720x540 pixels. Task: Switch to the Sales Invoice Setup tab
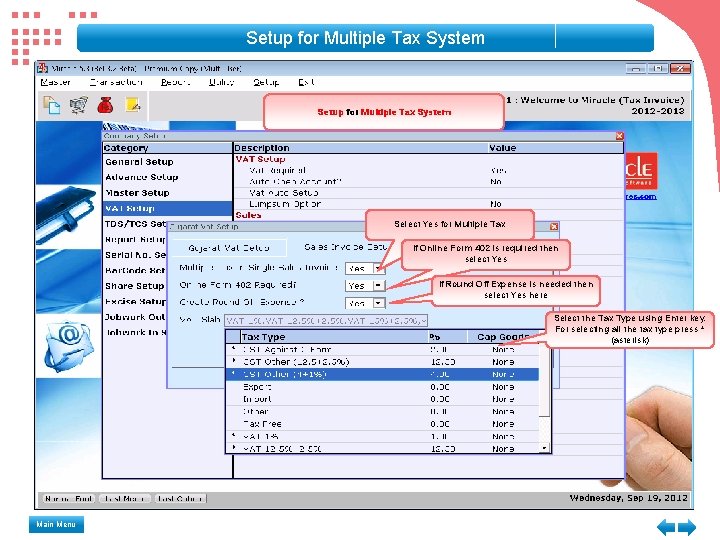click(x=345, y=247)
